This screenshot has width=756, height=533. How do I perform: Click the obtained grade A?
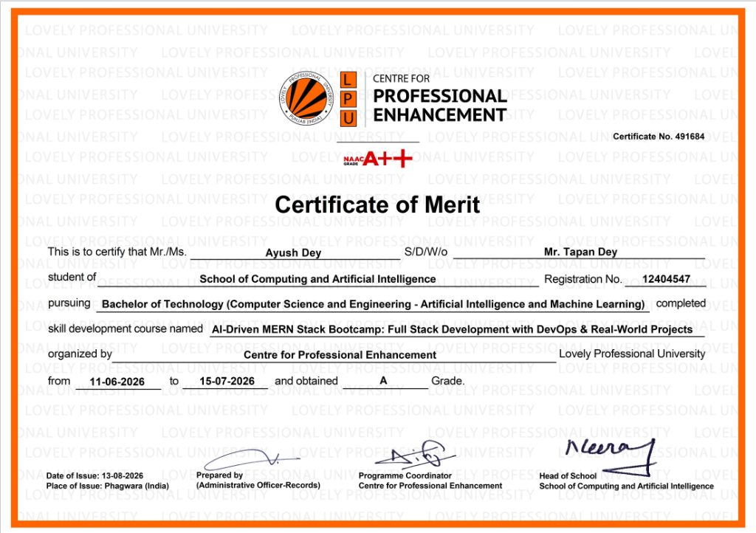pyautogui.click(x=383, y=381)
